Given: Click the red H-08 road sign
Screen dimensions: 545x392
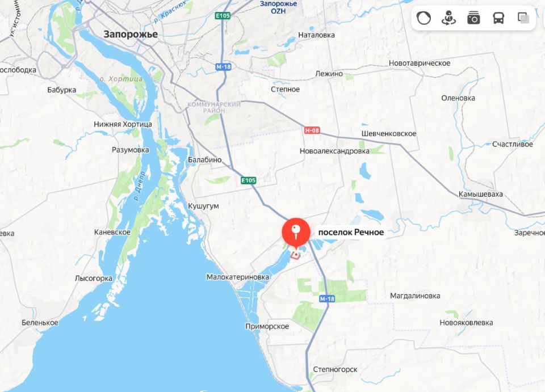Looking at the screenshot, I should click(x=312, y=130).
